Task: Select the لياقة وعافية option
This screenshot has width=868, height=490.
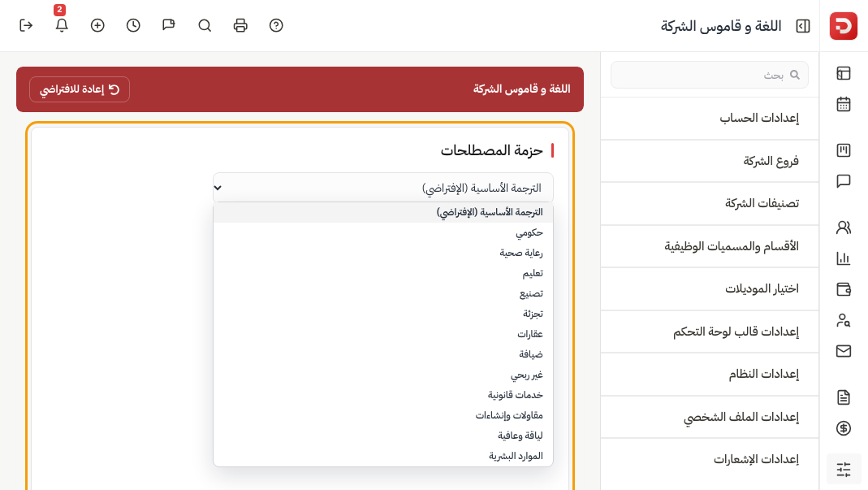Action: pos(383,436)
